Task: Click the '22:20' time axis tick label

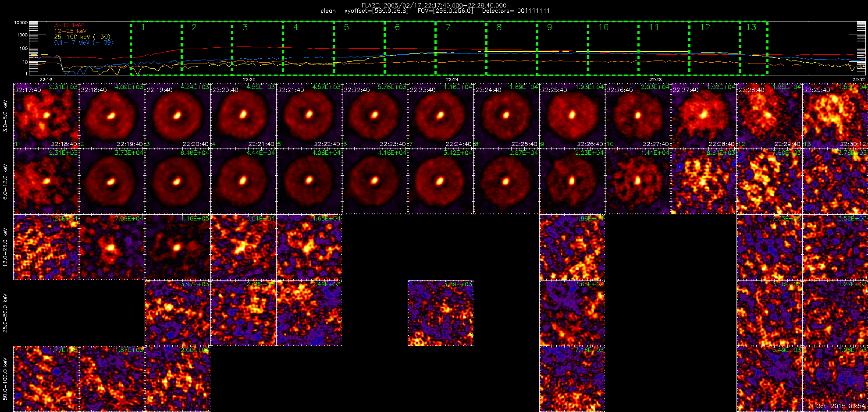Action: (249, 79)
